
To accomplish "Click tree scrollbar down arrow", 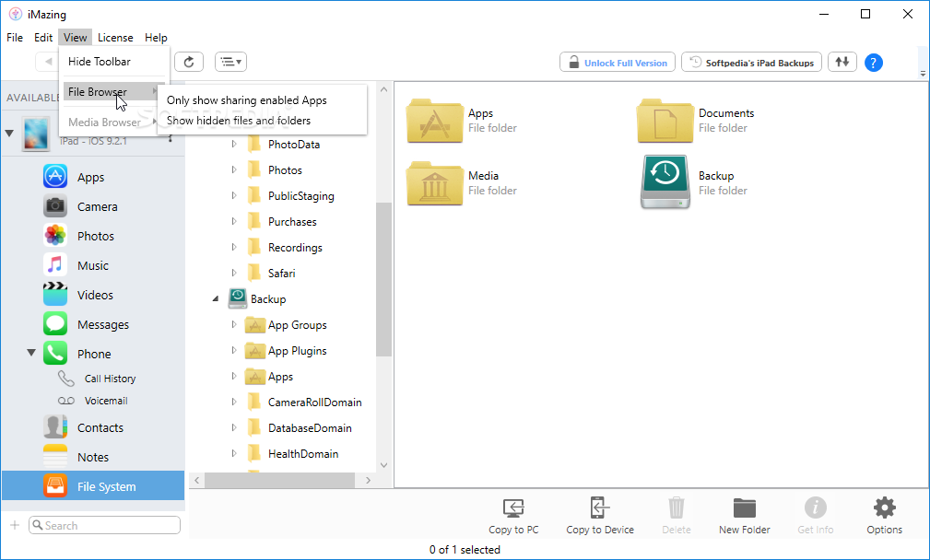I will pyautogui.click(x=383, y=465).
